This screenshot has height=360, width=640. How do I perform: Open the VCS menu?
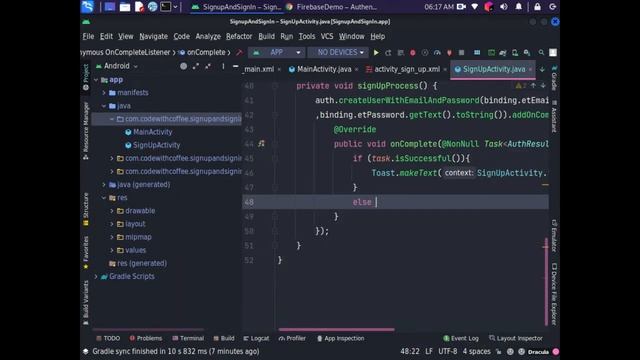tap(327, 36)
